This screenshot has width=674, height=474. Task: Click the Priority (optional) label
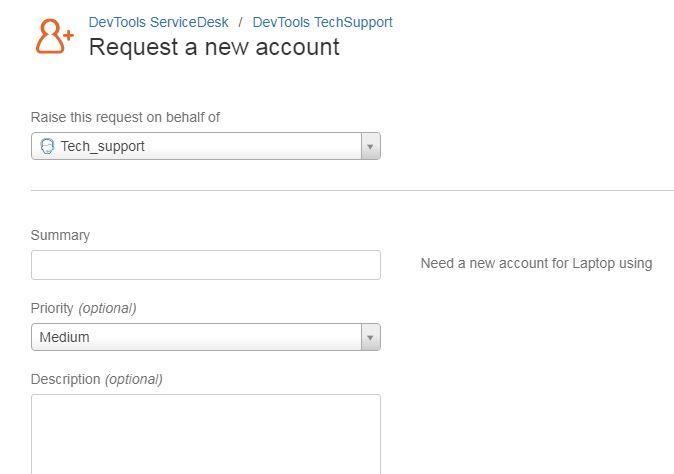(84, 308)
